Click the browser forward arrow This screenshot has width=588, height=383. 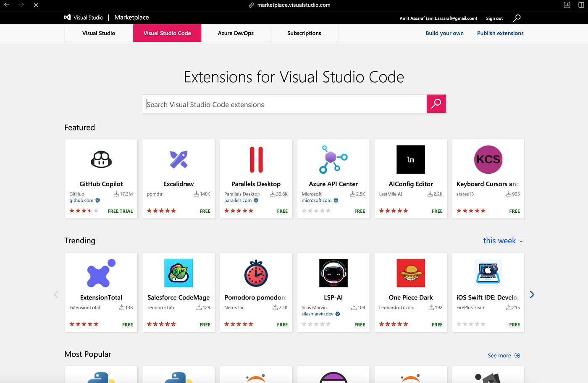coord(21,5)
